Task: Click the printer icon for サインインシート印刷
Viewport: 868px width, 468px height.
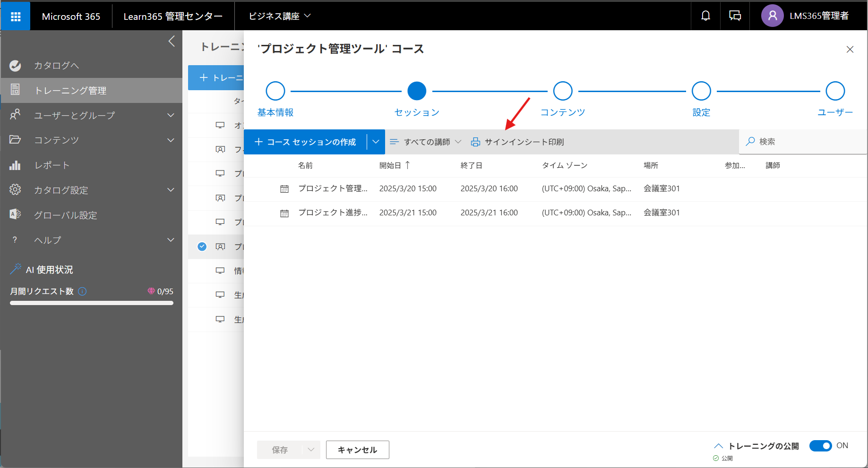Action: (475, 142)
